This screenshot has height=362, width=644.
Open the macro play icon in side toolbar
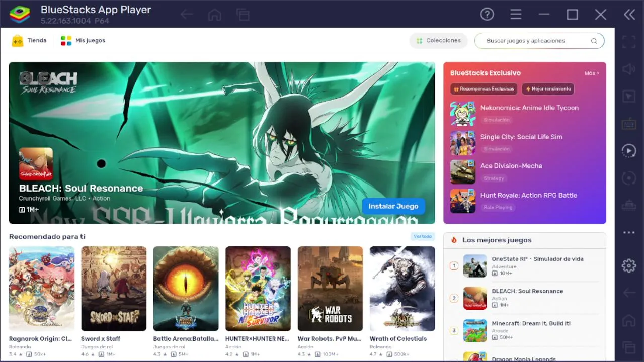(x=629, y=151)
